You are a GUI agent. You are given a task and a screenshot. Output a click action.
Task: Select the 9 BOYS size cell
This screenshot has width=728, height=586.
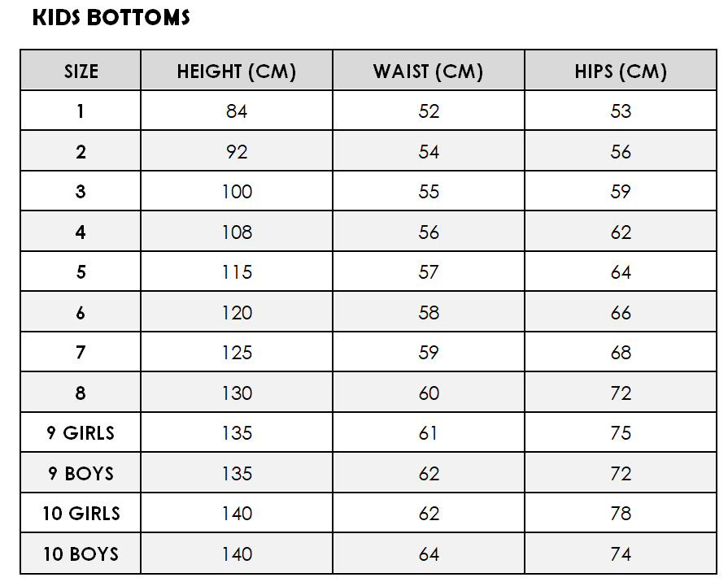pyautogui.click(x=81, y=473)
